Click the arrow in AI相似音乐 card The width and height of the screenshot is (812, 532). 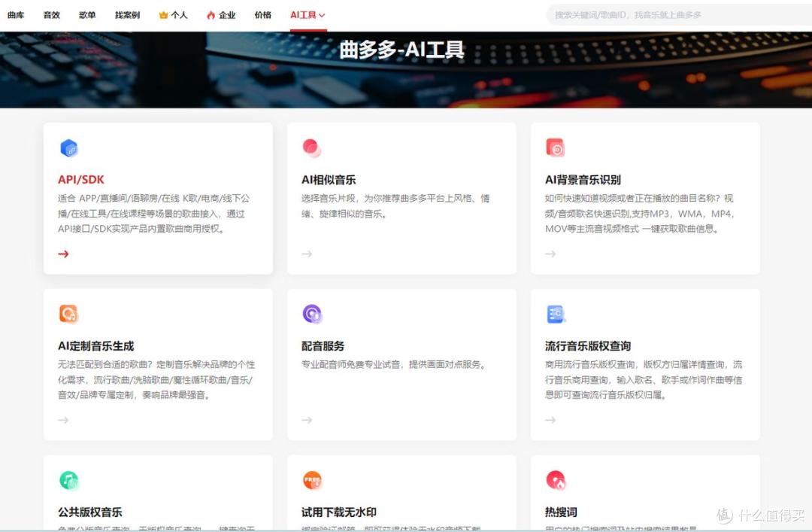[307, 254]
